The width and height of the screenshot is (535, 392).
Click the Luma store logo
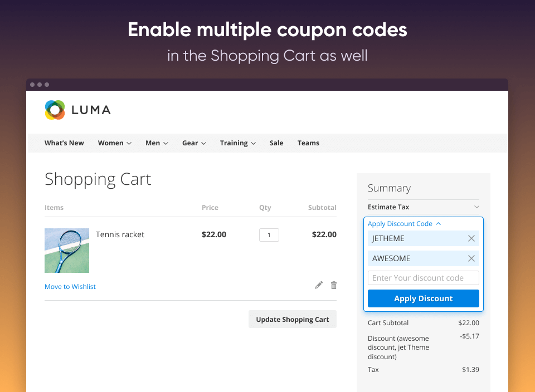(77, 110)
